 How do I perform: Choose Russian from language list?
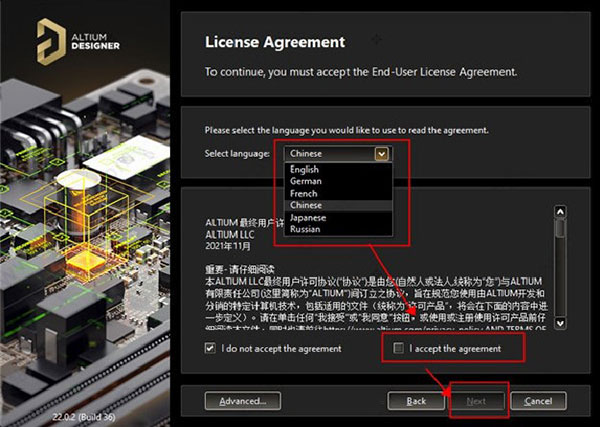point(338,229)
